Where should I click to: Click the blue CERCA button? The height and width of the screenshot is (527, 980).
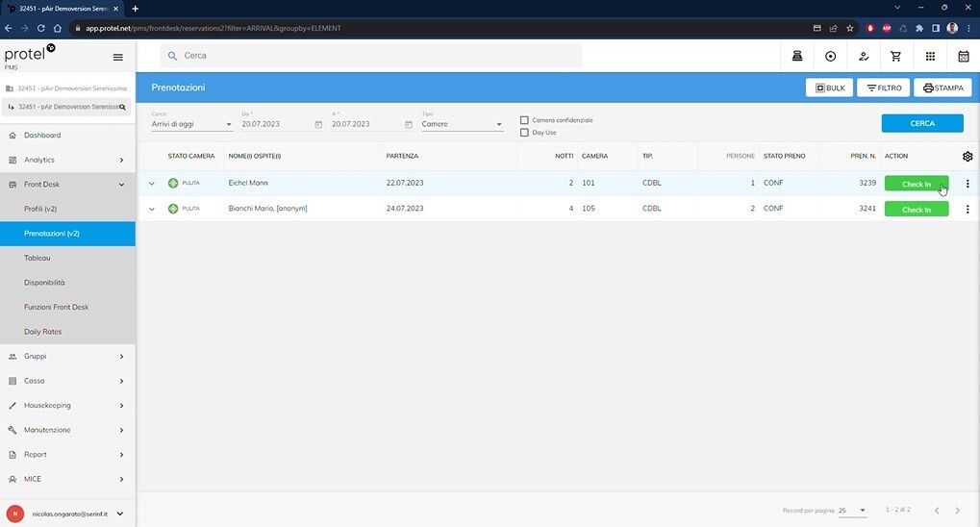coord(921,123)
